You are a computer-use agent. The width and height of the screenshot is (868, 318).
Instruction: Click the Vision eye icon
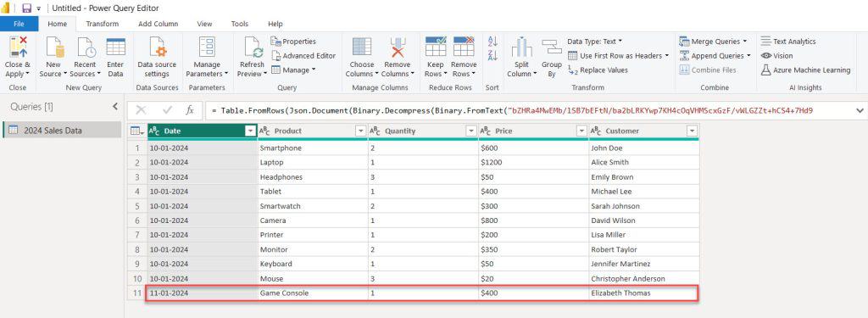click(x=766, y=56)
